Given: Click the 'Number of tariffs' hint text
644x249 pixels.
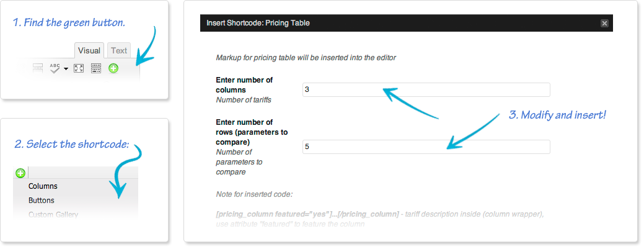Looking at the screenshot, I should (x=244, y=99).
